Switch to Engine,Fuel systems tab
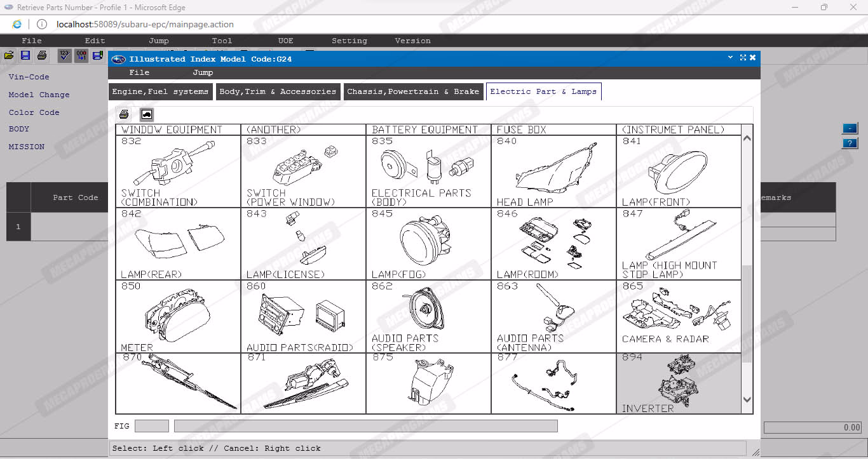Viewport: 868px width, 459px height. [x=160, y=91]
